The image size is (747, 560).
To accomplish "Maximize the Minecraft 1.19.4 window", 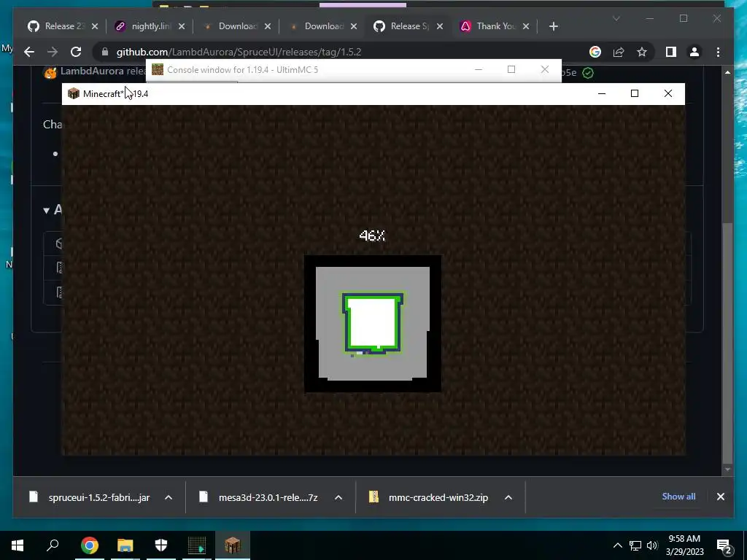I will [x=635, y=93].
